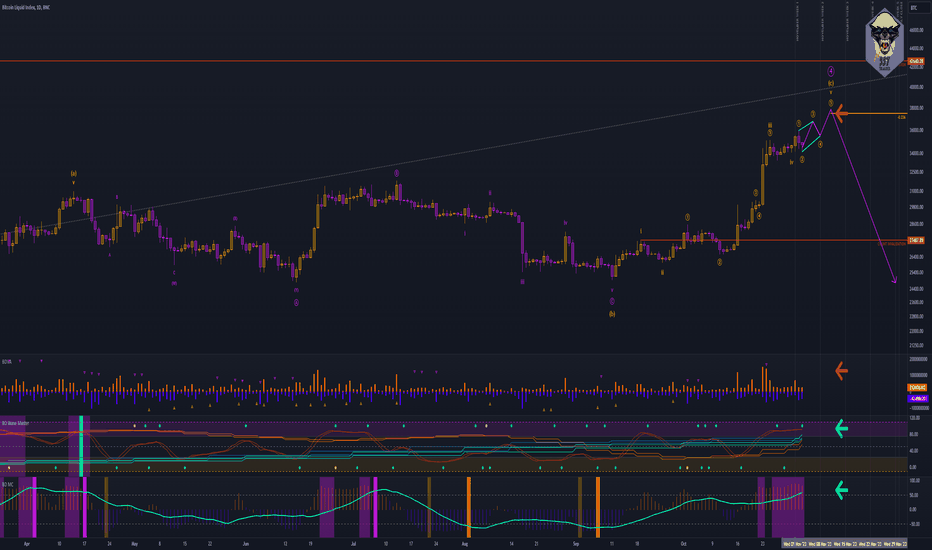Image resolution: width=932 pixels, height=550 pixels.
Task: Click the BOVA indicator label
Action: (7, 362)
